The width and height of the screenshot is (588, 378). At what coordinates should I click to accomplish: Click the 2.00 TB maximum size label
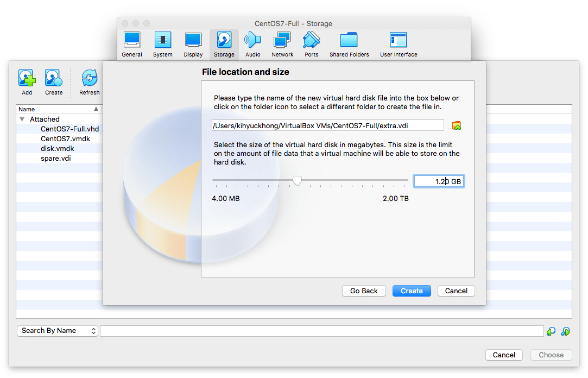396,198
